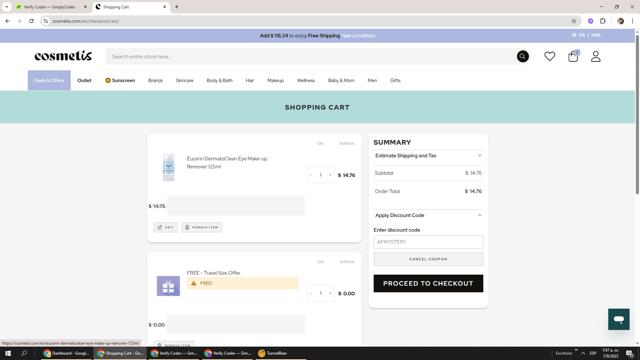
Task: Click the store search field
Action: point(310,56)
